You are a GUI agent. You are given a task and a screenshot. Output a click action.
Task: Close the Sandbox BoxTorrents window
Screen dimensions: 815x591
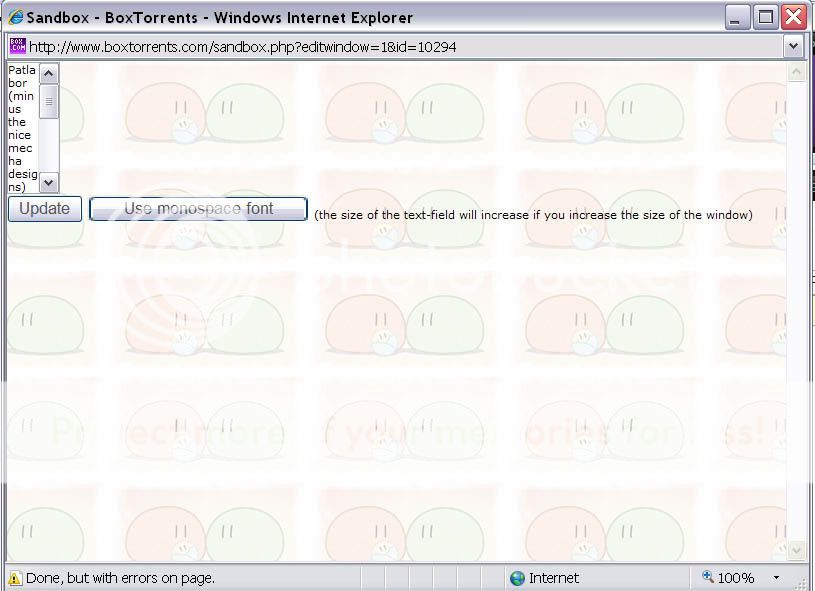[794, 17]
